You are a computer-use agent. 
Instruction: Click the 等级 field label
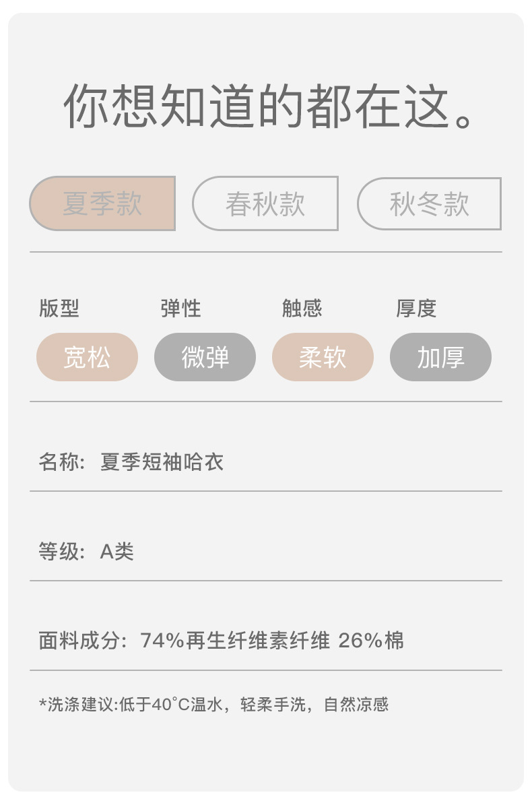[x=59, y=552]
